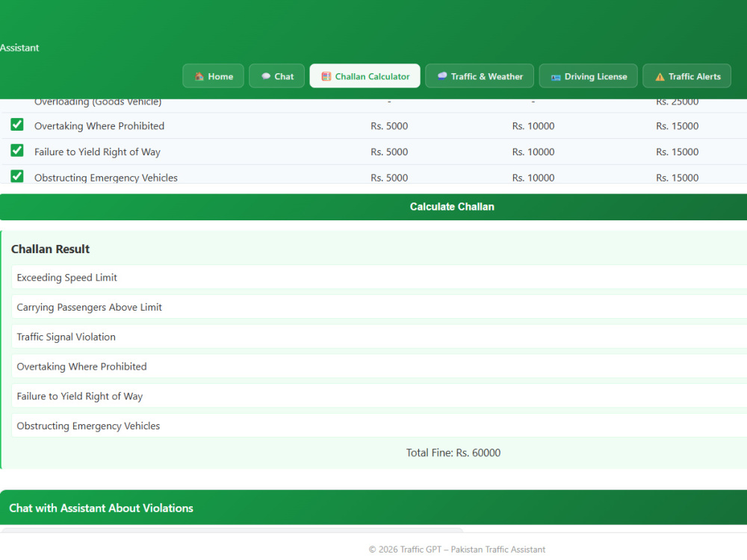The height and width of the screenshot is (560, 747).
Task: Select Exceeding Speed Limit result entry
Action: [x=379, y=277]
